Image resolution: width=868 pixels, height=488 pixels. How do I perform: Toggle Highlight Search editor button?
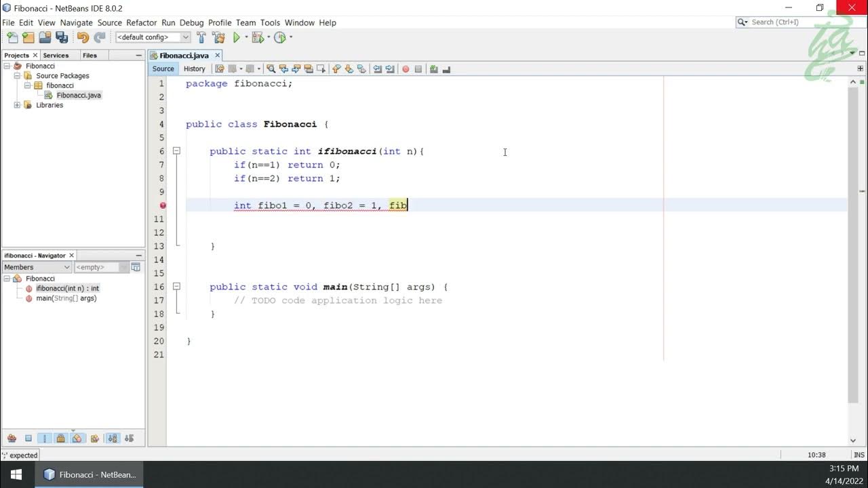pos(309,68)
